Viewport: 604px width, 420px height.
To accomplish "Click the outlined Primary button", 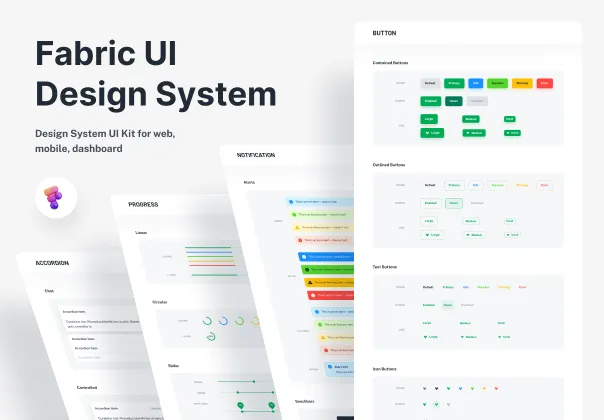I will 454,185.
